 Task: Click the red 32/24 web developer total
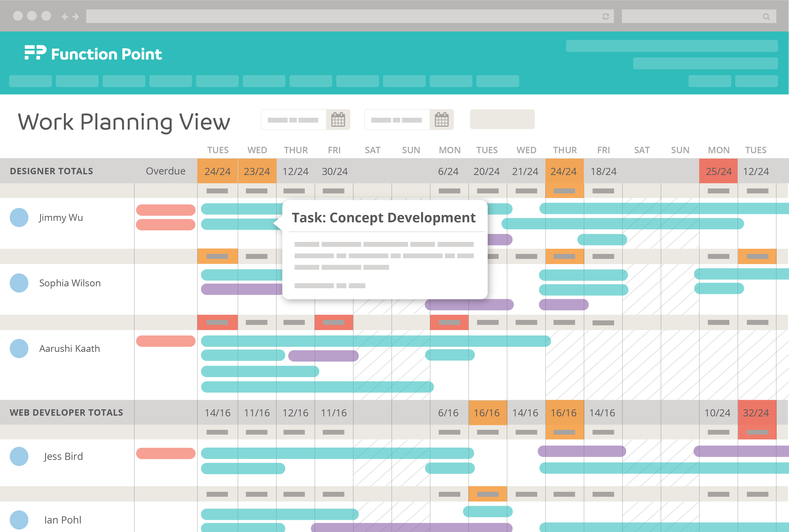pos(756,413)
